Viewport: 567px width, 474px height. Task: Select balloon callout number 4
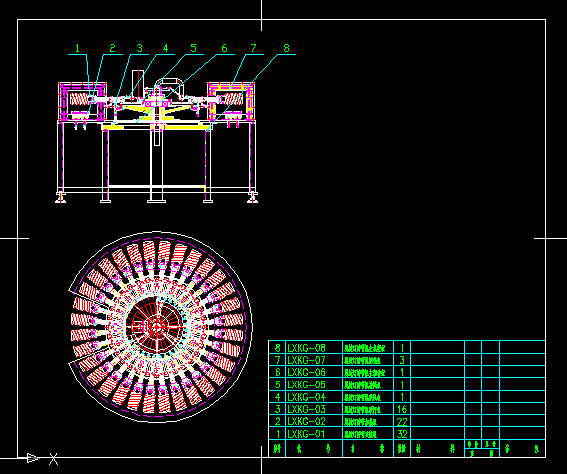click(166, 48)
